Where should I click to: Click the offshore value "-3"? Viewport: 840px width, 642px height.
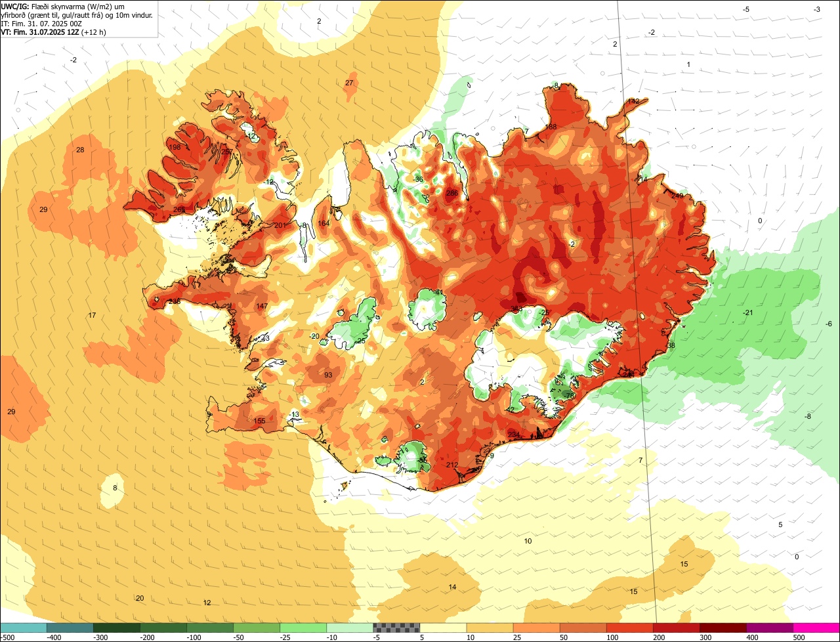[x=816, y=9]
